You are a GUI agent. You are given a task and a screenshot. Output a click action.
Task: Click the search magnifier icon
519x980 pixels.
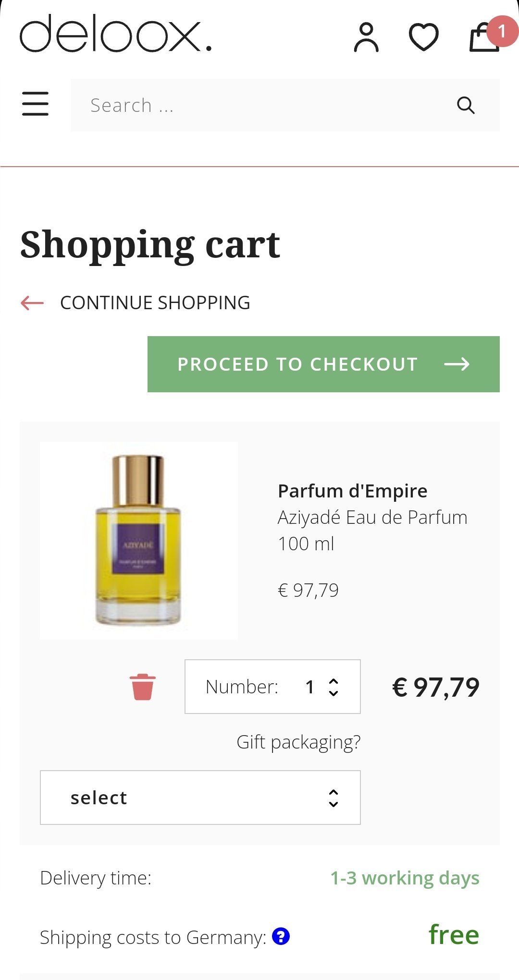pos(465,105)
